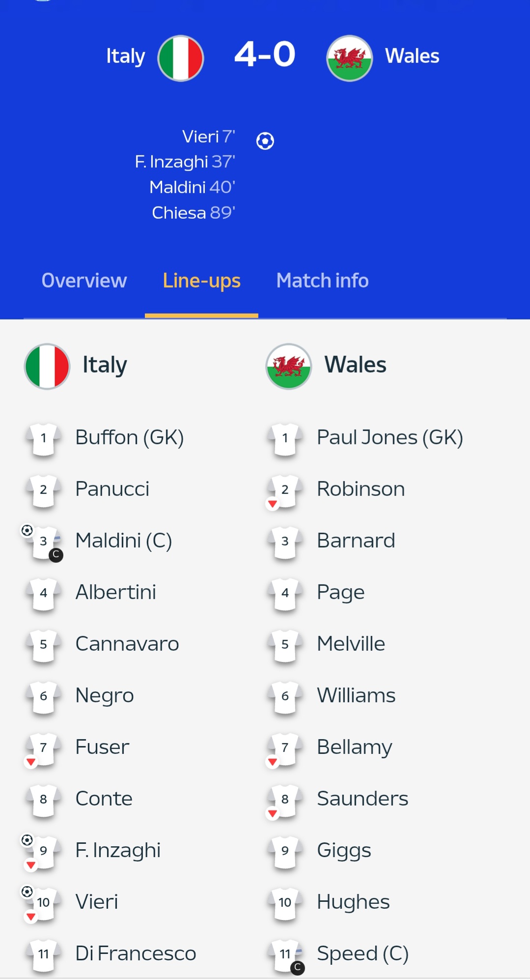Open player F. Inzaghi in Italy lineup
530x980 pixels.
(118, 851)
